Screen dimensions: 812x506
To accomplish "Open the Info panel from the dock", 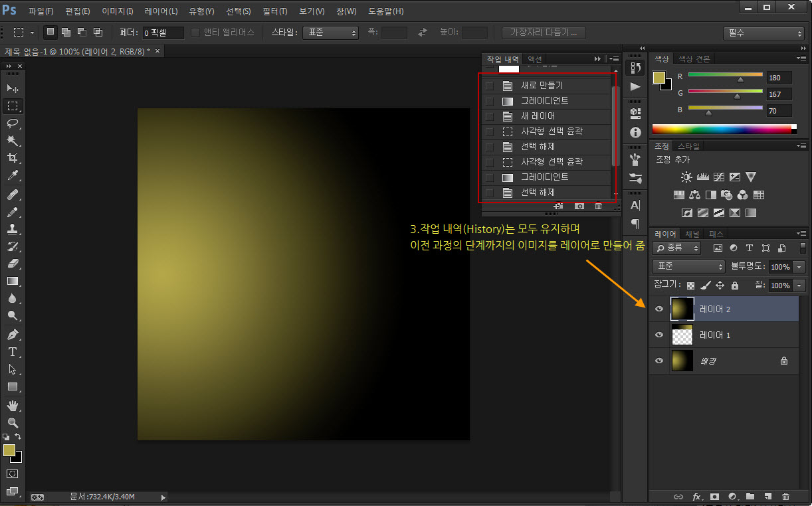I will [635, 132].
